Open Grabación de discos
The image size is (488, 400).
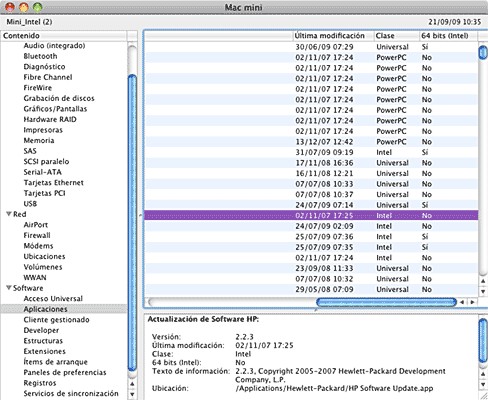tap(59, 98)
